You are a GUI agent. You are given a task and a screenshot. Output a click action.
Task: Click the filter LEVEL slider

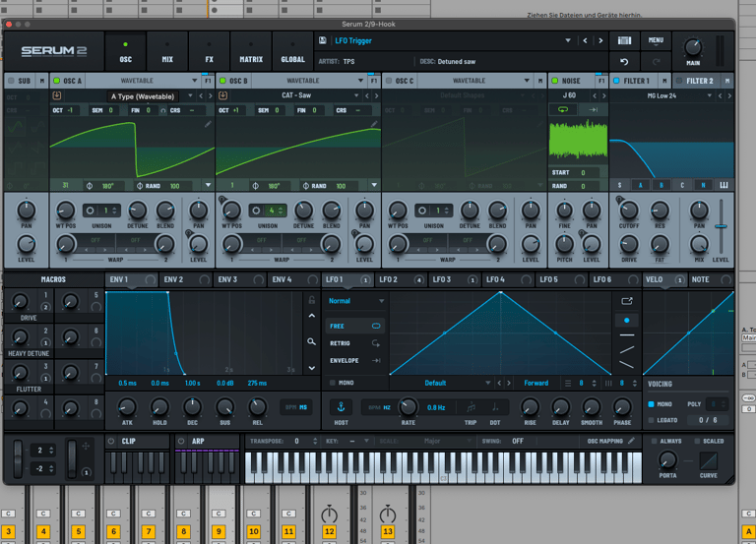click(721, 226)
